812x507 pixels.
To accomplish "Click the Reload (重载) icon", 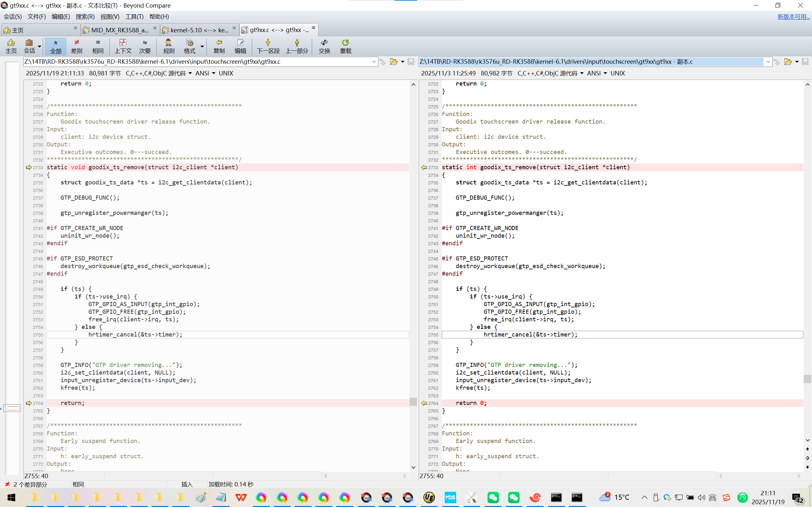I will click(345, 46).
